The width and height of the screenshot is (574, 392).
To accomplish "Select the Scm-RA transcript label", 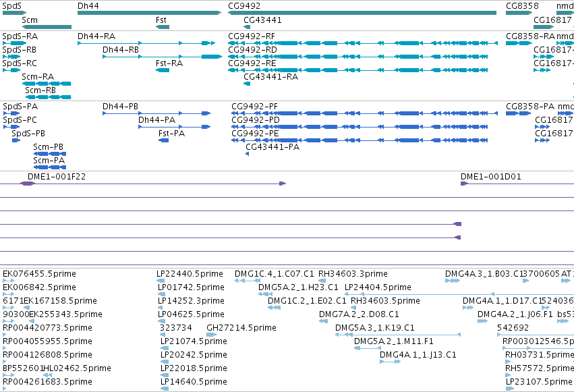I will click(x=38, y=77).
